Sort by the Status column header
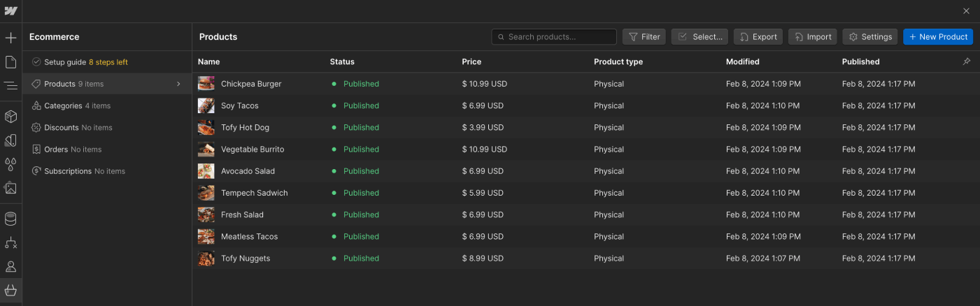 342,61
